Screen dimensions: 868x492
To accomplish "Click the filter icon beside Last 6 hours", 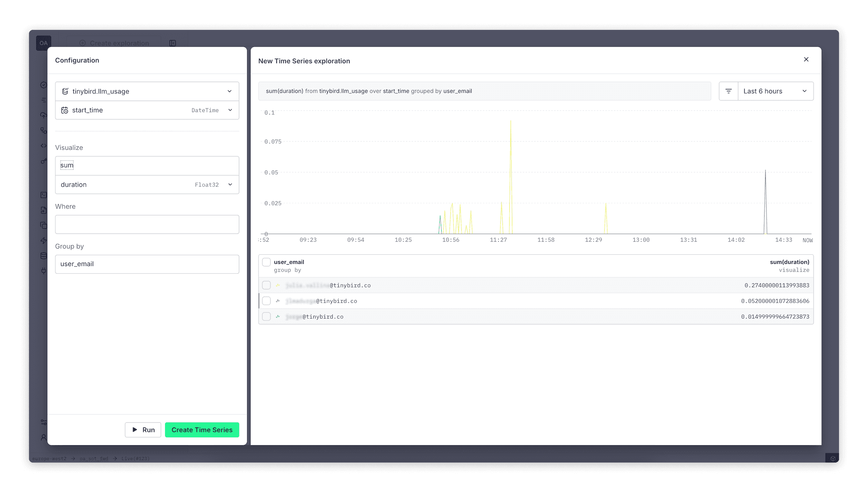I will (x=728, y=91).
